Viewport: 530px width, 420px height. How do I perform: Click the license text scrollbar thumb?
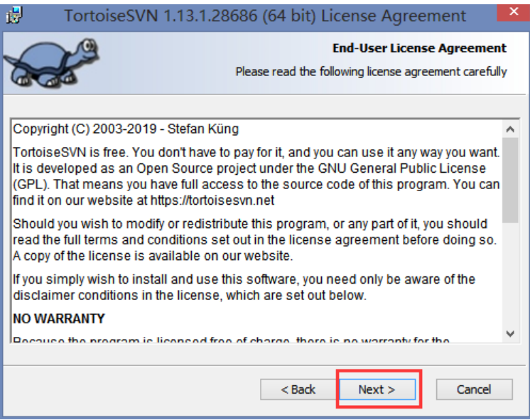(x=510, y=181)
